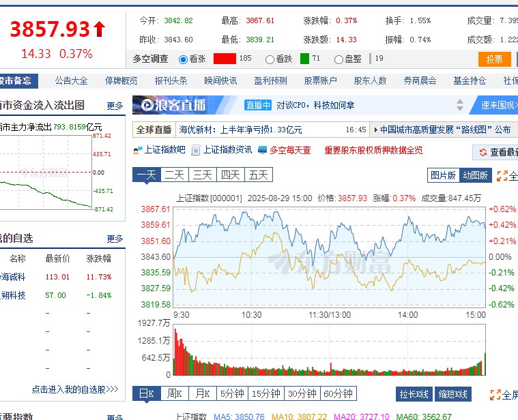518x420 pixels.
Task: Select the 五天 chart tab
Action: coord(259,175)
